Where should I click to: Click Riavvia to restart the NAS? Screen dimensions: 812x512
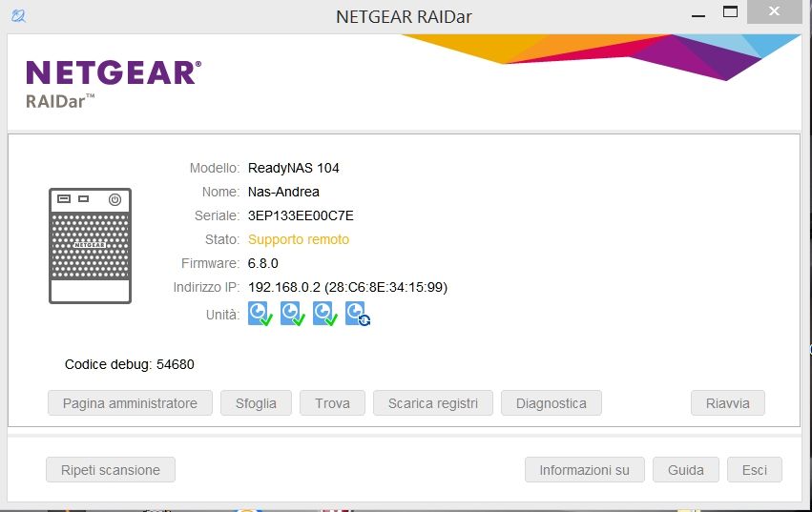(x=728, y=403)
